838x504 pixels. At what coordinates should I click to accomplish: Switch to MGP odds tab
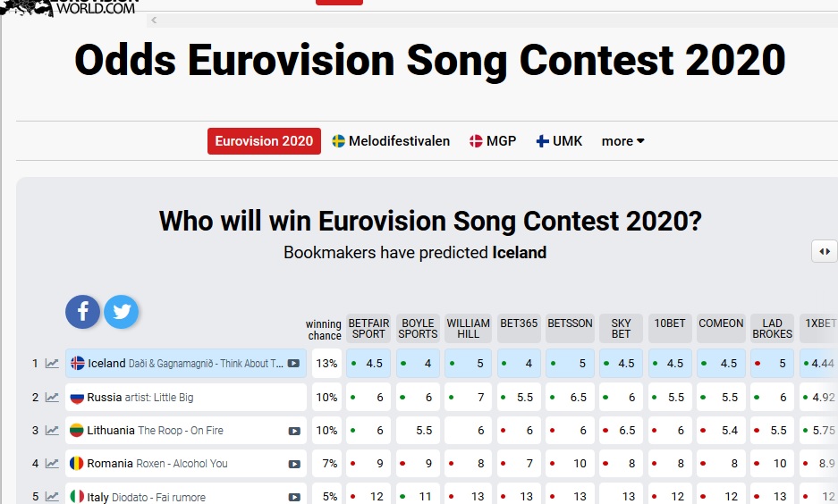tap(493, 141)
